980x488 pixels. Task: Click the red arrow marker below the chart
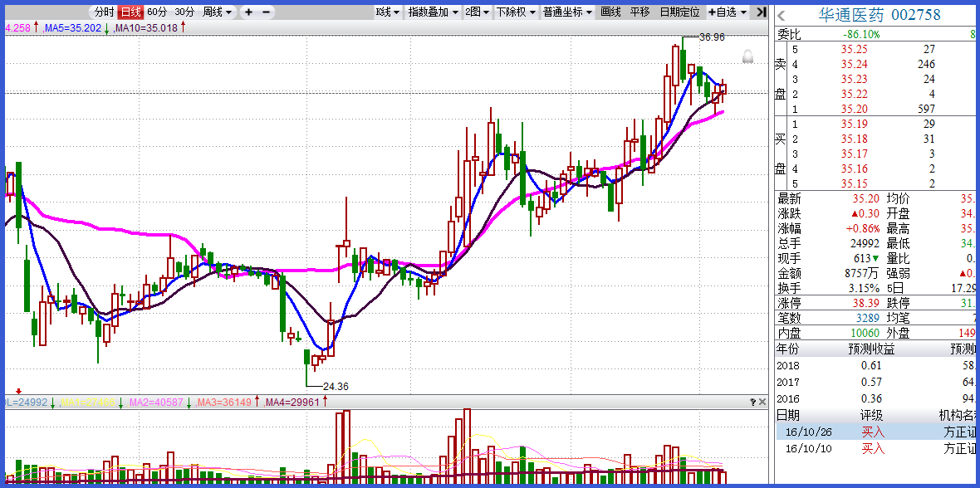[18, 391]
